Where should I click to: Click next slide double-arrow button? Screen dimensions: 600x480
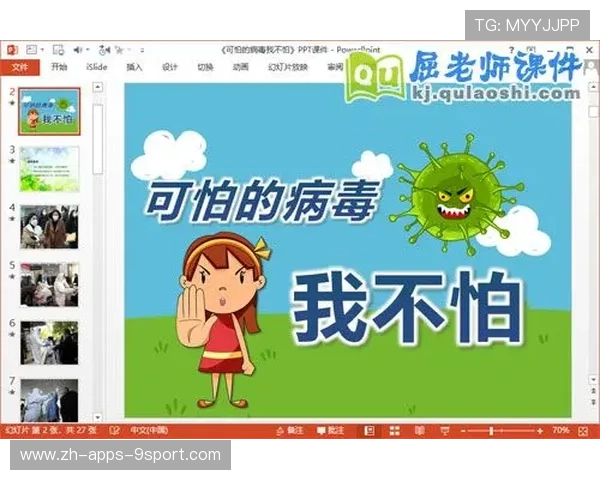coord(593,402)
